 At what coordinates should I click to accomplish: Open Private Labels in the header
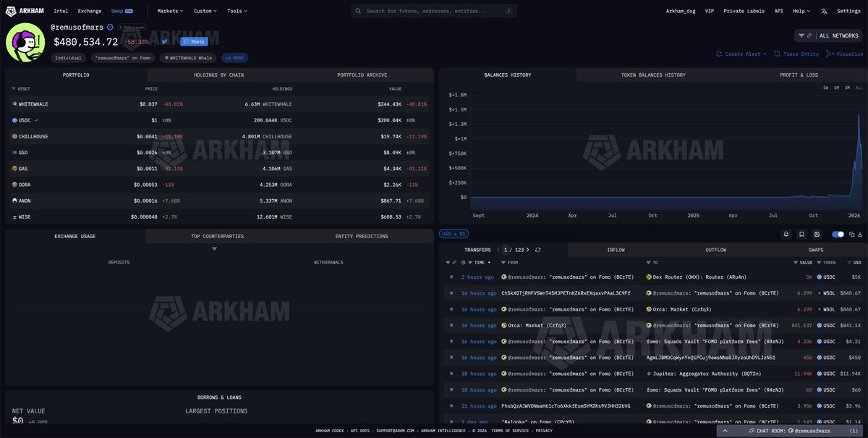[x=744, y=12]
